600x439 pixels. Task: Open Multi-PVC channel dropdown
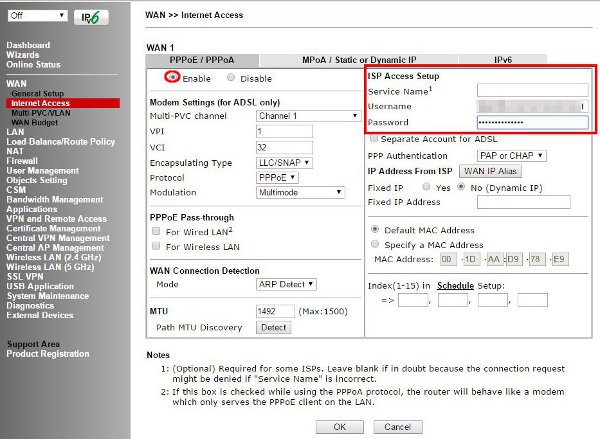pos(308,116)
